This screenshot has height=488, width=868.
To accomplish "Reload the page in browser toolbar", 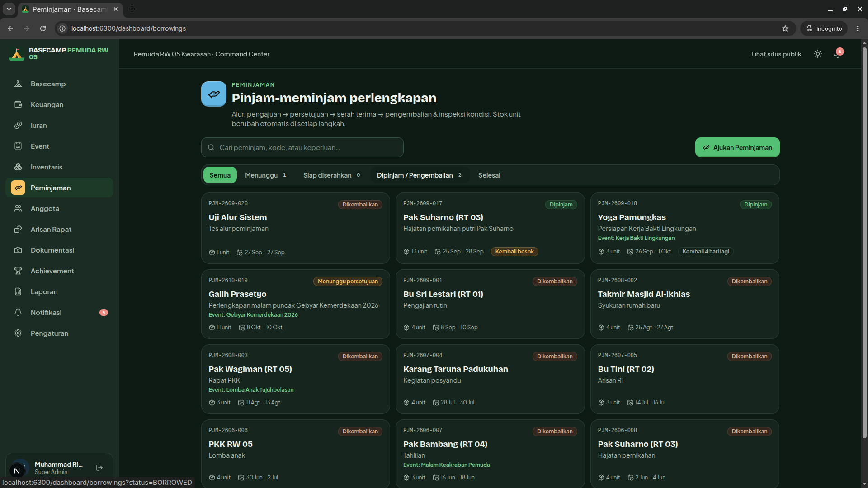I will pos(43,28).
